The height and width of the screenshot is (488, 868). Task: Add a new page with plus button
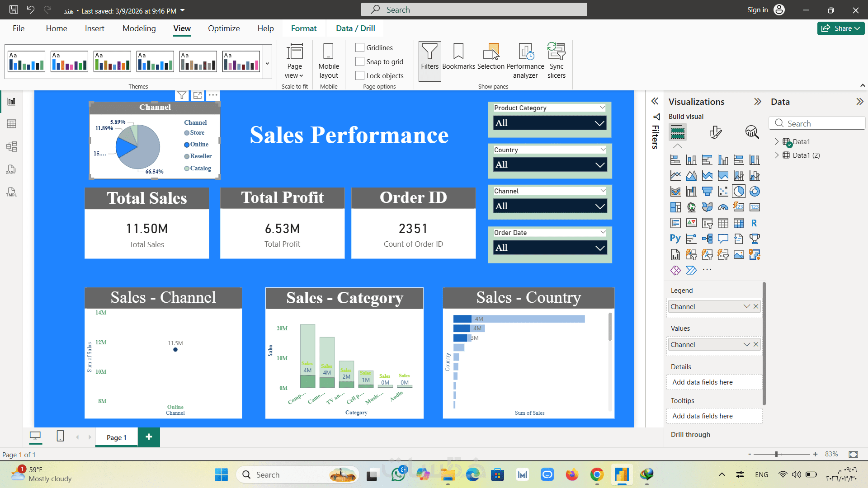(149, 437)
